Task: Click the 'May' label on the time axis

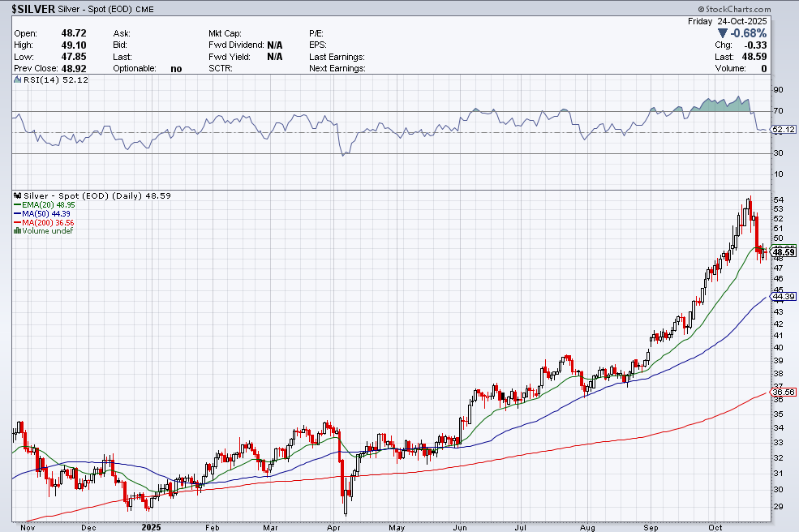Action: click(x=397, y=527)
